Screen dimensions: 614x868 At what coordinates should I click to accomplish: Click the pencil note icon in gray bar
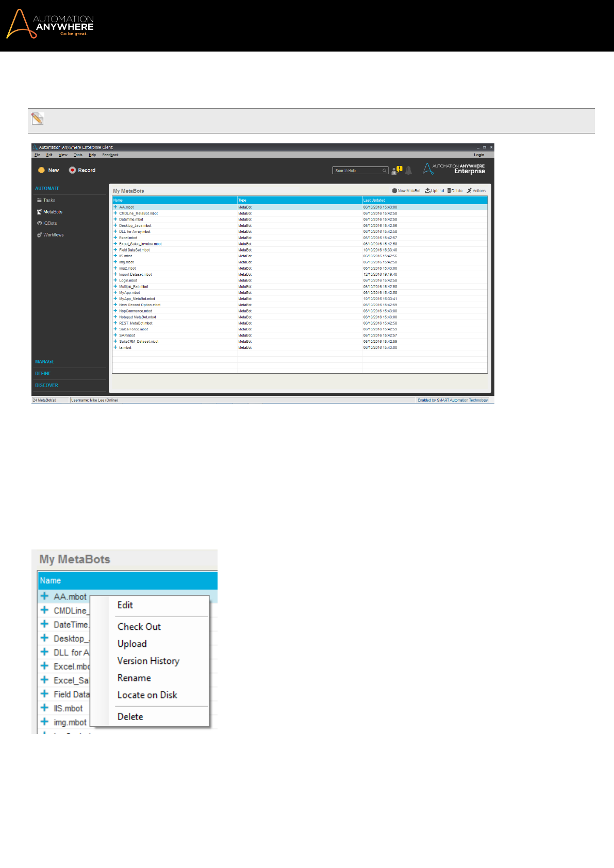[37, 119]
